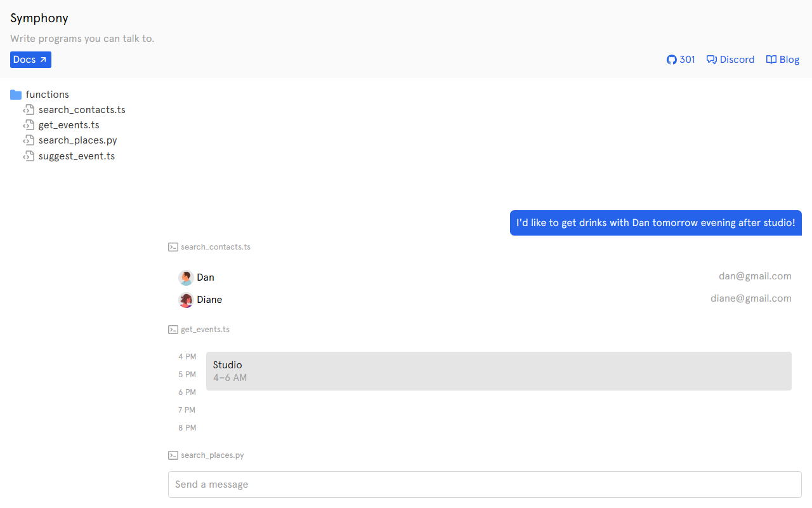Click the GitHub logo icon
The image size is (812, 508).
tap(672, 60)
